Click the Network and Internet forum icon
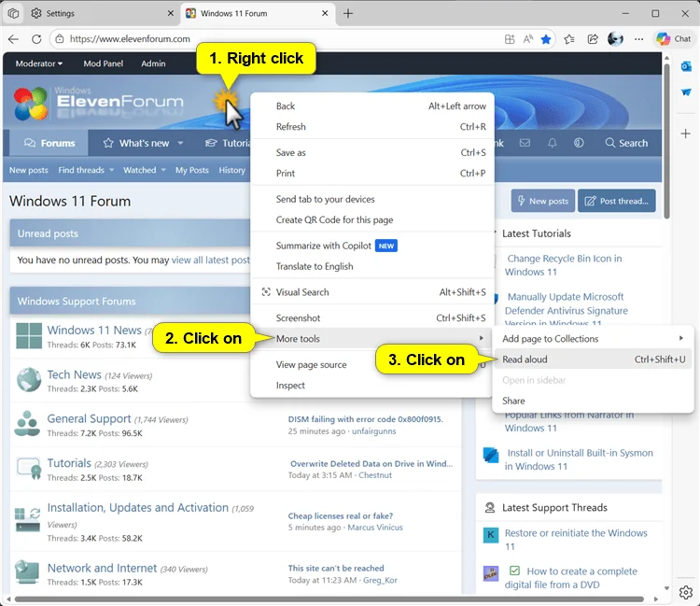 click(x=28, y=572)
